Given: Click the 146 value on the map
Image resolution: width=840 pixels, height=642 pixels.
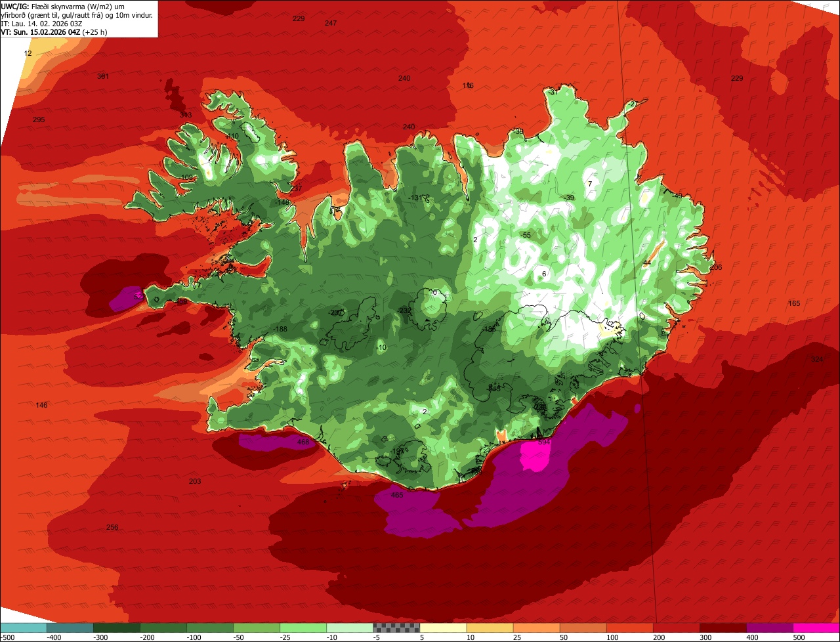Looking at the screenshot, I should click(42, 405).
